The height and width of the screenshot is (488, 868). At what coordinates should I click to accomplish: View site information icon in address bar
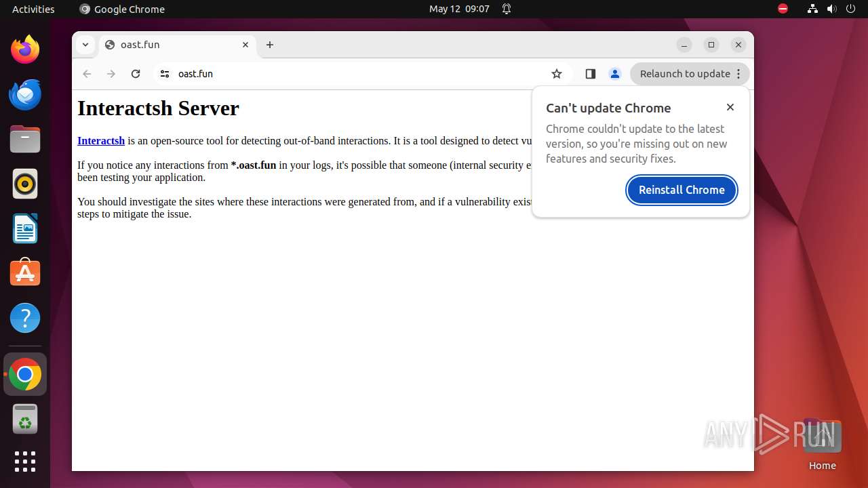[x=164, y=74]
